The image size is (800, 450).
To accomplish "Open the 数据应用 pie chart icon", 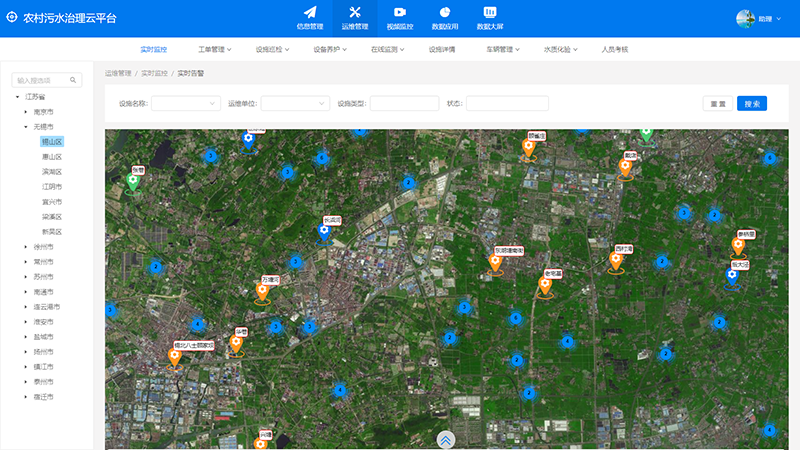I will point(445,12).
